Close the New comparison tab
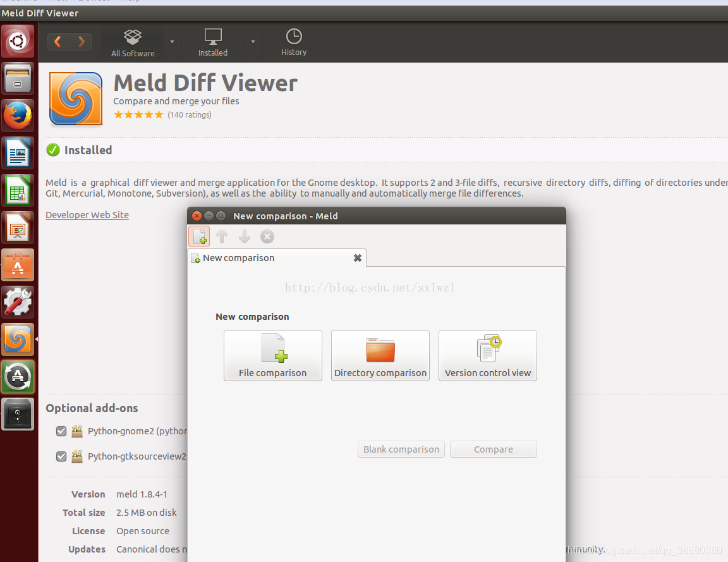The width and height of the screenshot is (728, 562). 357,257
